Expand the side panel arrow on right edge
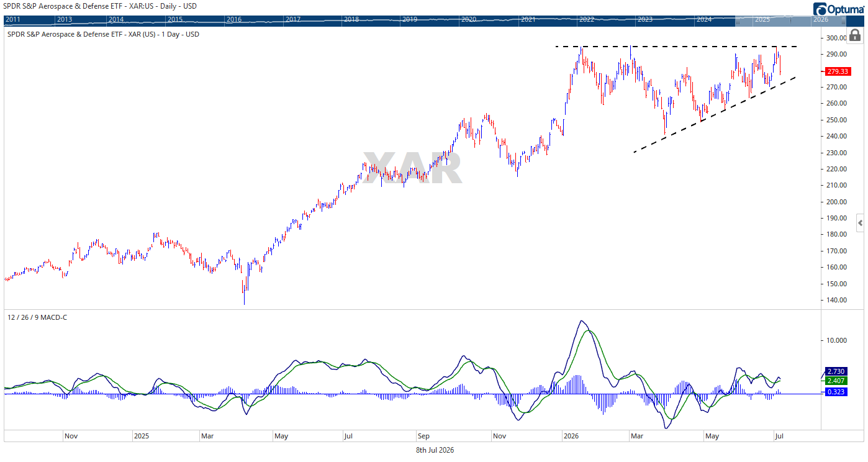 click(860, 222)
